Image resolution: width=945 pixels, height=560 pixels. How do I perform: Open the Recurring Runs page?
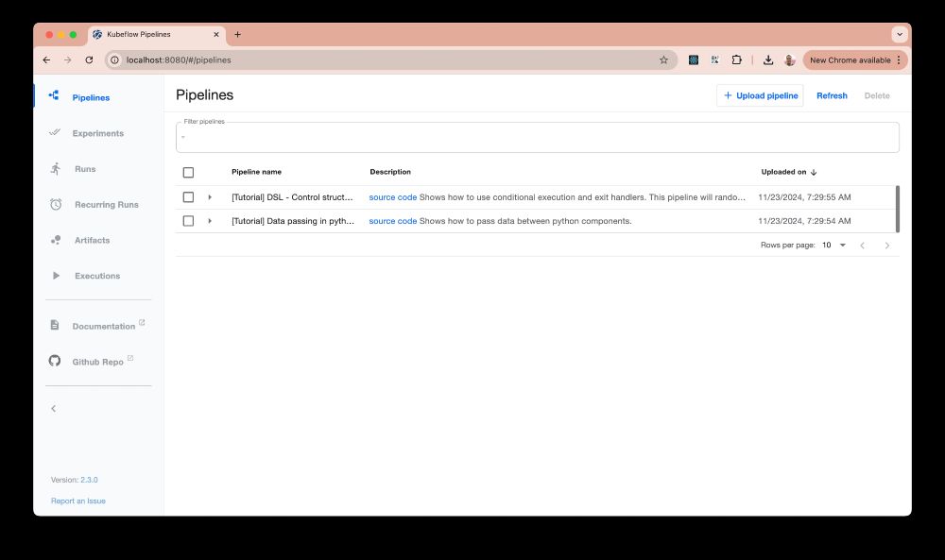pyautogui.click(x=107, y=205)
